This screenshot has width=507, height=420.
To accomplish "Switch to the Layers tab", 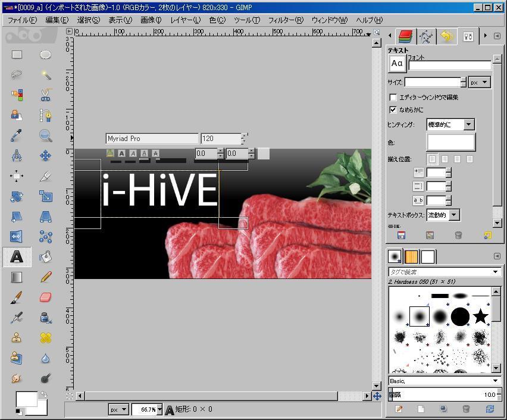I will coord(406,36).
